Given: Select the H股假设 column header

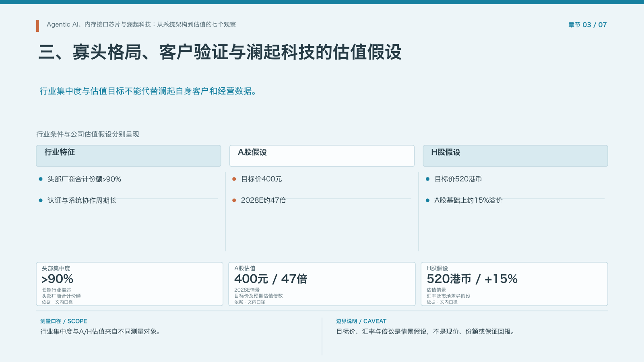Looking at the screenshot, I should pyautogui.click(x=515, y=156).
